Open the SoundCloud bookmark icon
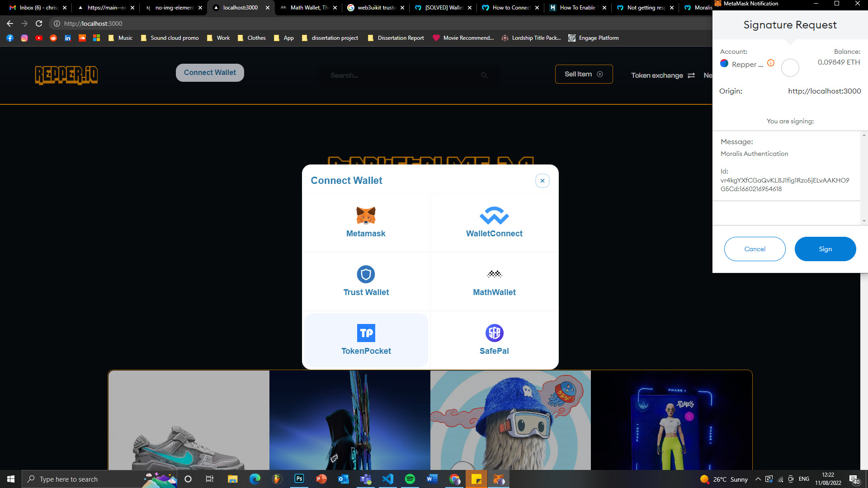Screen dimensions: 868x488 pos(82,38)
